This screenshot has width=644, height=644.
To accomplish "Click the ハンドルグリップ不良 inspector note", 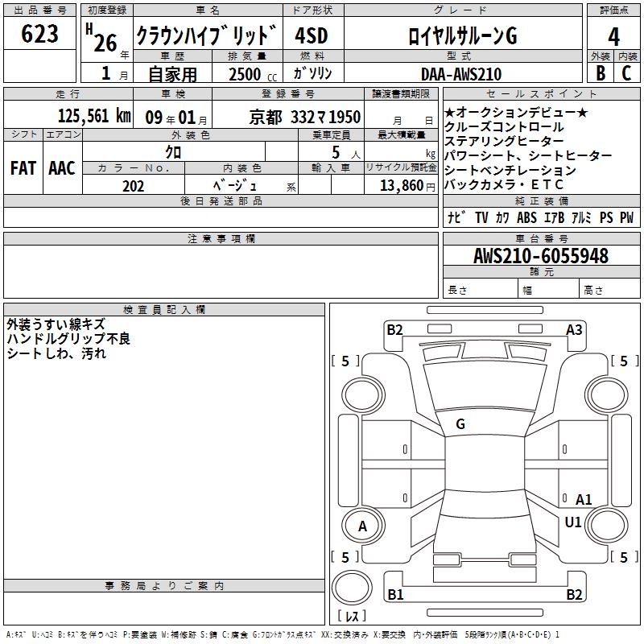I will [x=68, y=339].
